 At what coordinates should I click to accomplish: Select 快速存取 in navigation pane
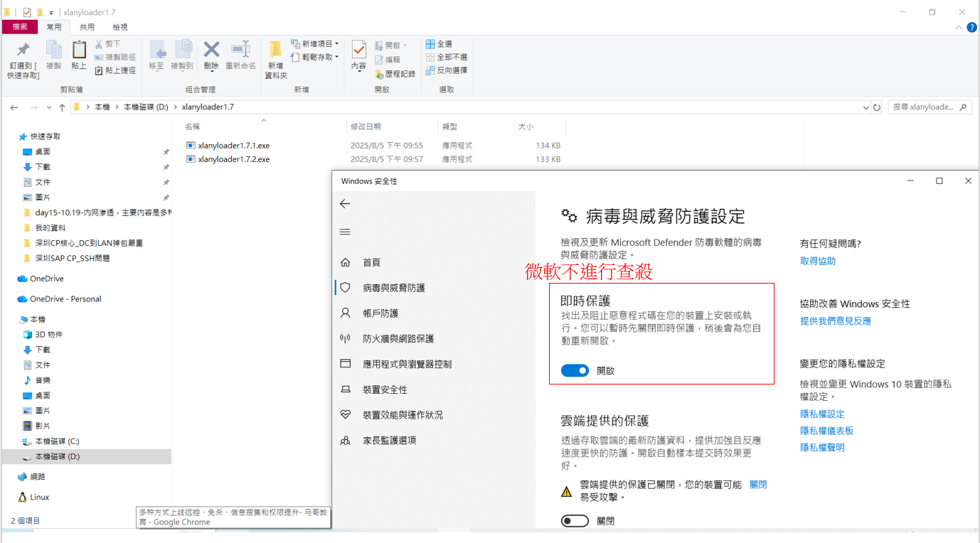[x=46, y=136]
